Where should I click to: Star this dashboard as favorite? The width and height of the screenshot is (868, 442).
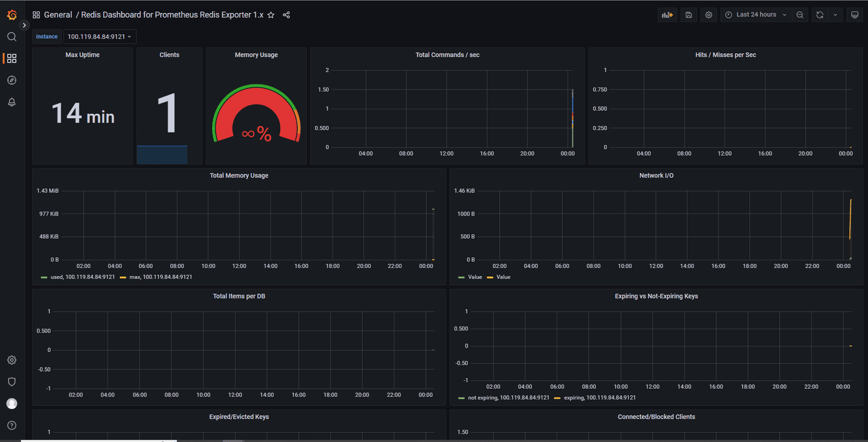click(x=271, y=15)
